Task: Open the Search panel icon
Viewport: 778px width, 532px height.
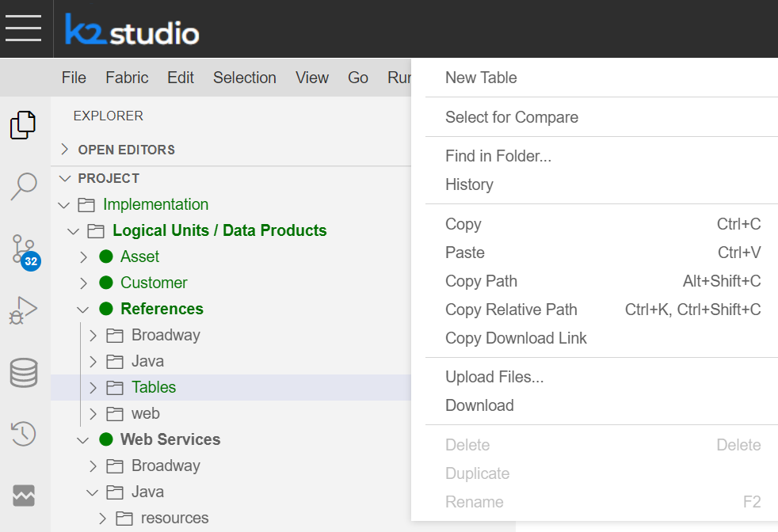Action: click(x=23, y=187)
